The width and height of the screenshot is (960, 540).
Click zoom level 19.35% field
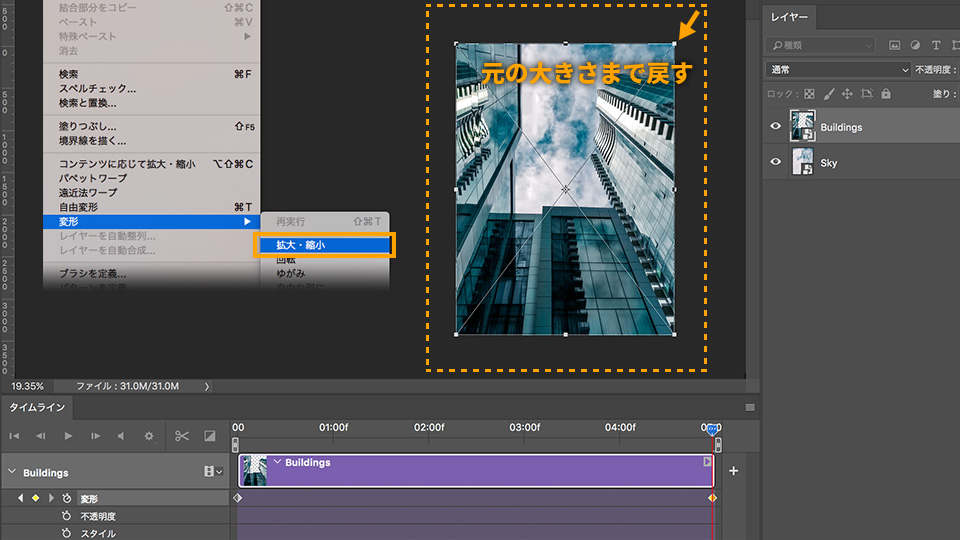pyautogui.click(x=28, y=386)
